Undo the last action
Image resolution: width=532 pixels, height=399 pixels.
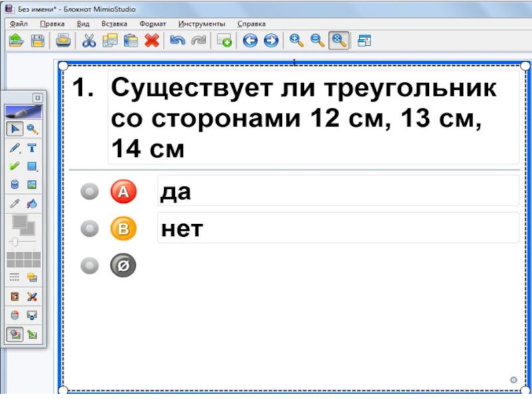[178, 41]
